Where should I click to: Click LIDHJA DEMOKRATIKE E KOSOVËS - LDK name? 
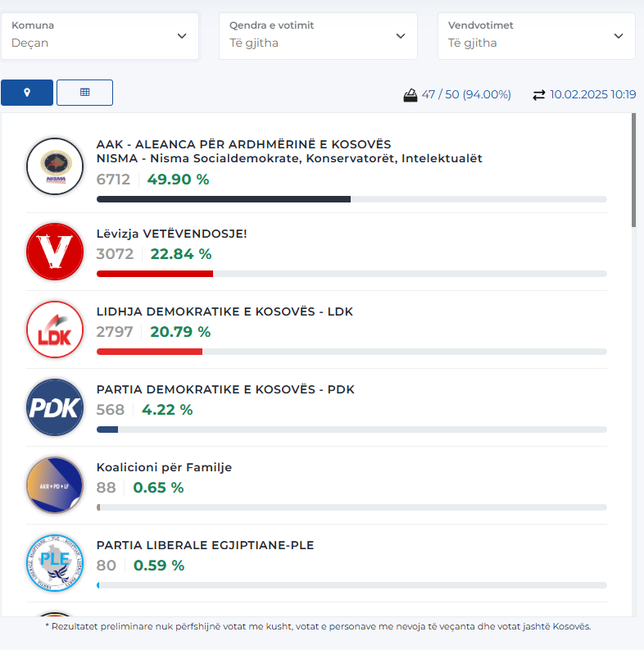click(x=224, y=311)
